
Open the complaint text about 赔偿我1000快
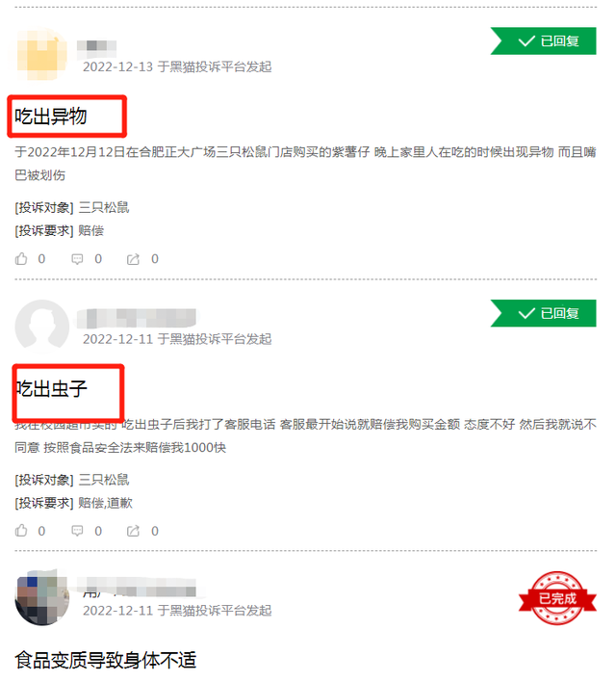[x=306, y=435]
